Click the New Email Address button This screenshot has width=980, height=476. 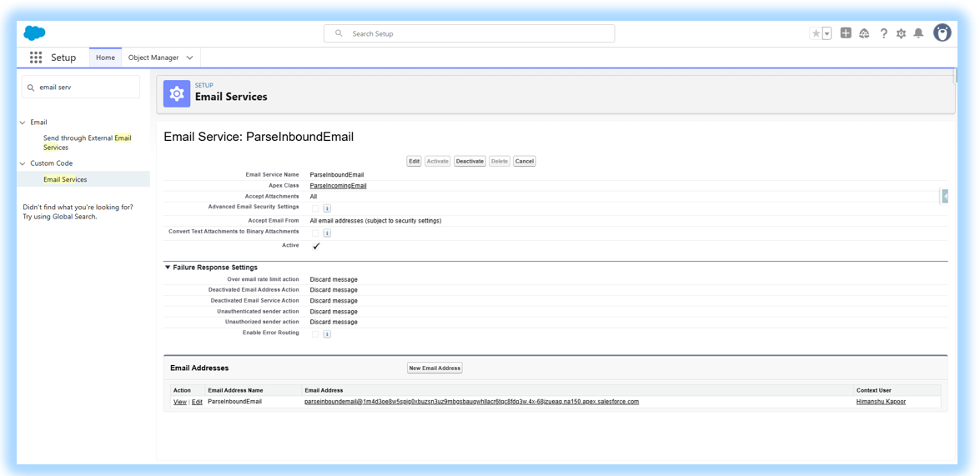coord(435,368)
